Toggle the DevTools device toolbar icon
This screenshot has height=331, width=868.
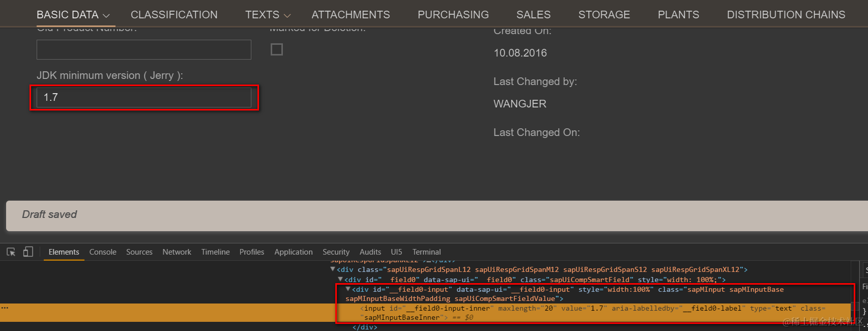(x=28, y=252)
